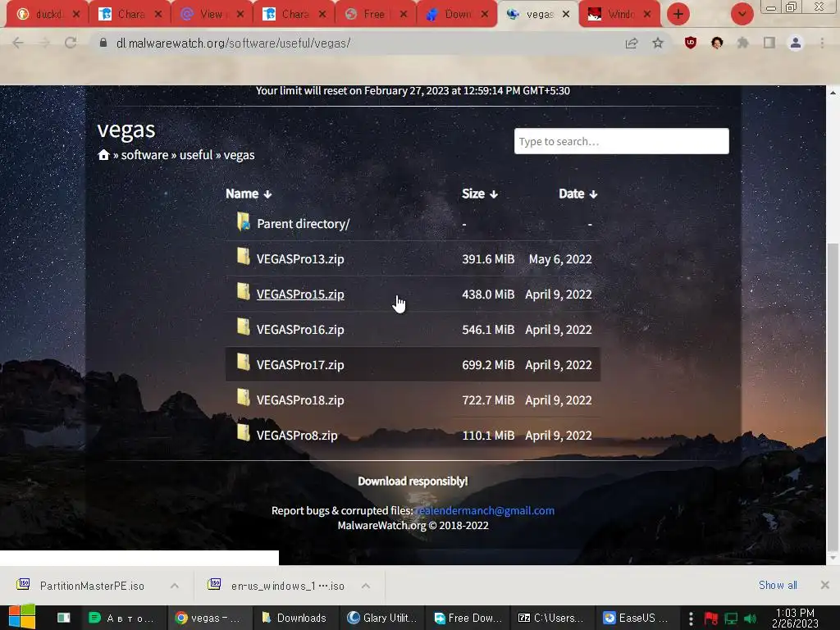Click the VEGASPro13.zip folder icon
The width and height of the screenshot is (840, 630).
pyautogui.click(x=243, y=257)
